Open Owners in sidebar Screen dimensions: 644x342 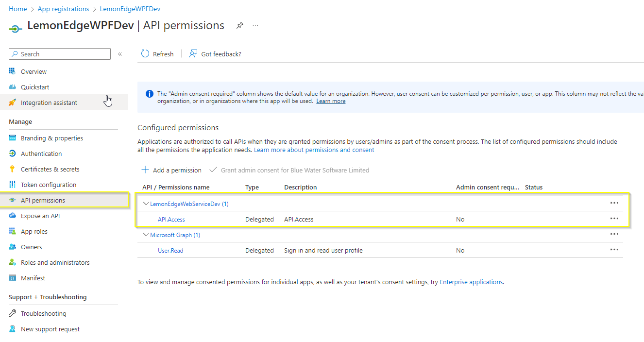(x=32, y=247)
